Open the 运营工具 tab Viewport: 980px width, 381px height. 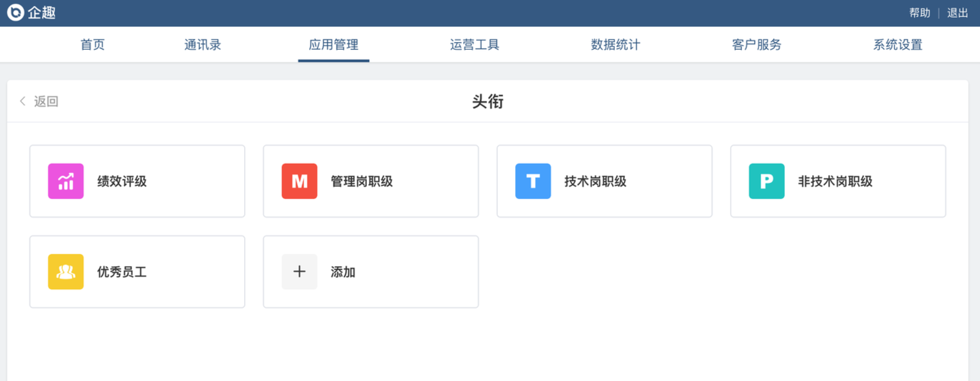[x=475, y=45]
